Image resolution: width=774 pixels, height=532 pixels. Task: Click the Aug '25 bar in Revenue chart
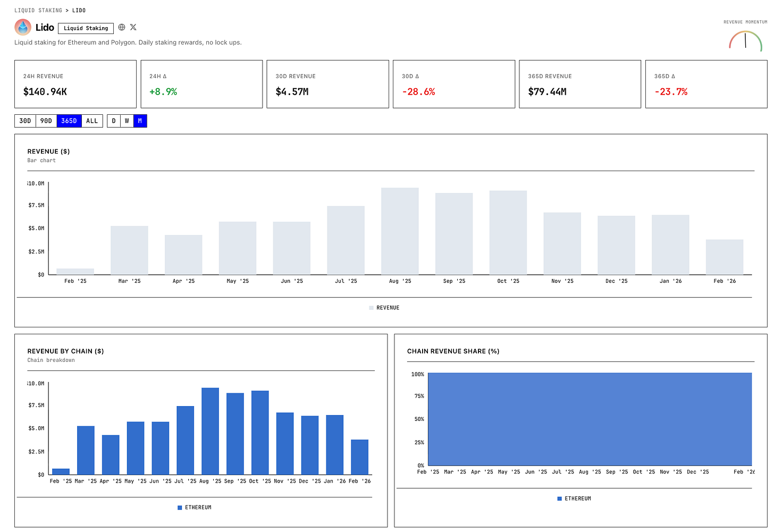(400, 231)
